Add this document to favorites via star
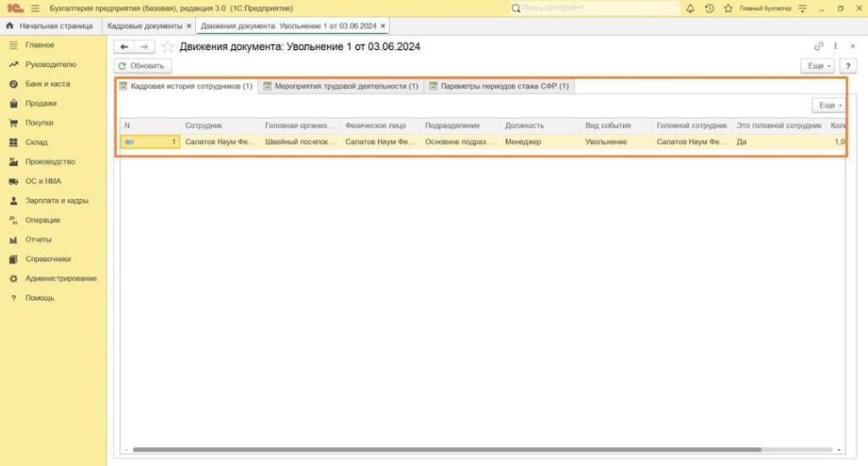Screen dimensions: 868x466 pyautogui.click(x=168, y=47)
